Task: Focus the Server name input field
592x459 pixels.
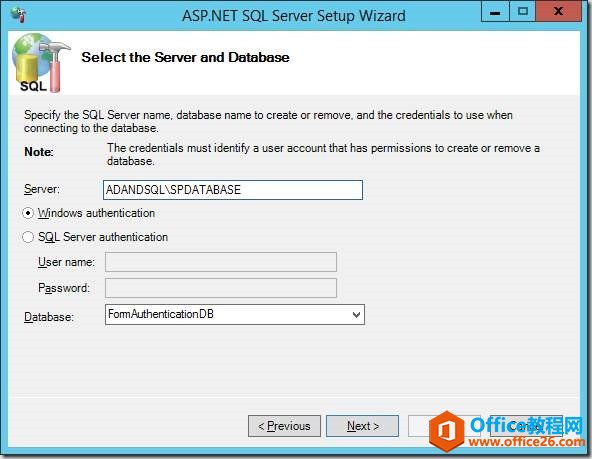Action: [233, 190]
